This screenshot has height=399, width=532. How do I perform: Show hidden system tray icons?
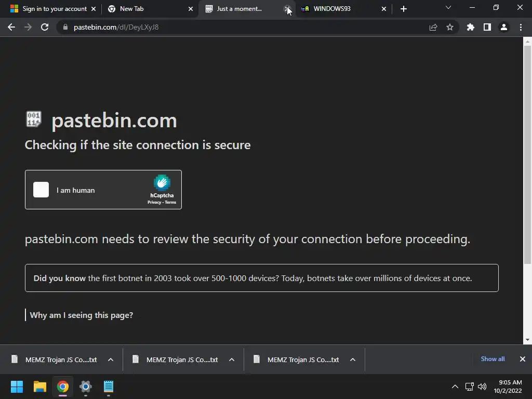(455, 387)
